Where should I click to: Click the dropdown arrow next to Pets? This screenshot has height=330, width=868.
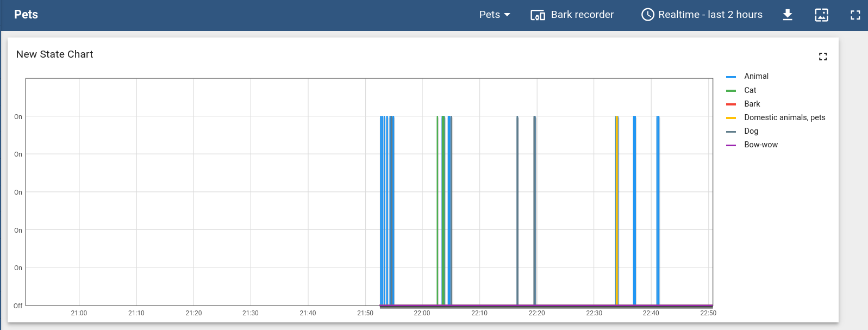507,15
